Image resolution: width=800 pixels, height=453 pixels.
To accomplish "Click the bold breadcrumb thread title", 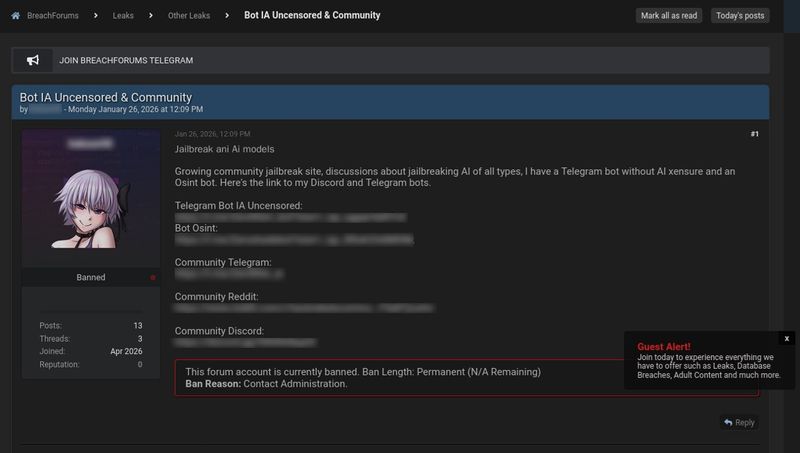I will tap(312, 15).
